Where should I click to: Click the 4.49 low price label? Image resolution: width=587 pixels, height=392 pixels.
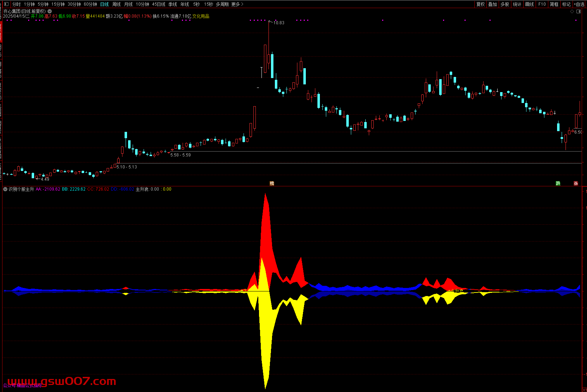[45, 179]
